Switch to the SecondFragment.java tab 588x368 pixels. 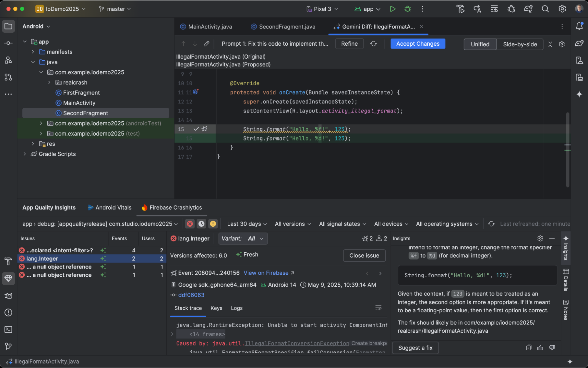[x=287, y=26]
